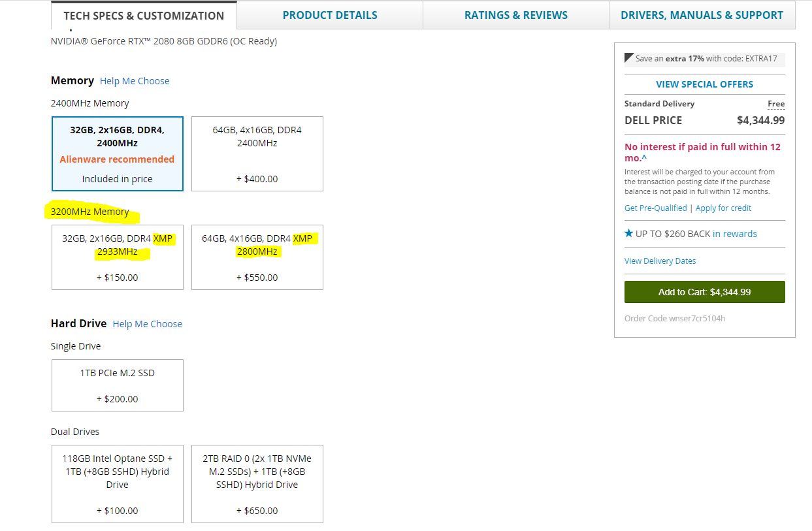Click the Single Drive subheading
The width and height of the screenshot is (812, 531).
pyautogui.click(x=76, y=346)
